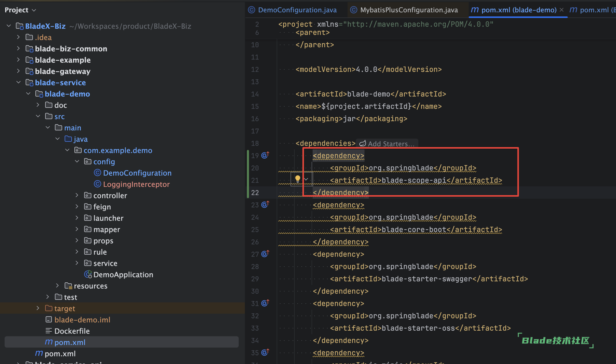616x364 pixels.
Task: Collapse the blade-demo module
Action: tap(28, 94)
